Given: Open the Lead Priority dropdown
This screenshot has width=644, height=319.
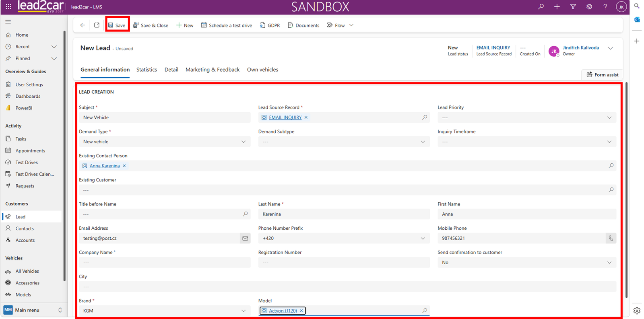Looking at the screenshot, I should [527, 117].
